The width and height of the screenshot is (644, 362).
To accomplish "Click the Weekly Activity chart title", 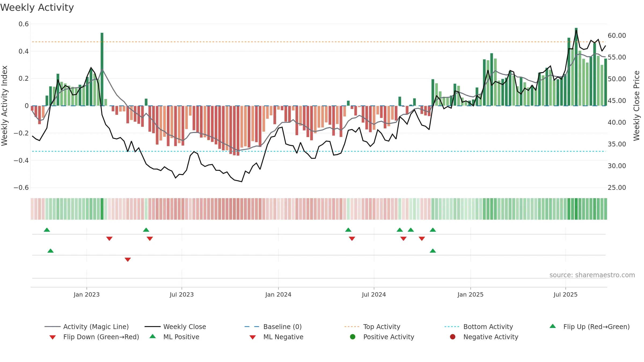I will click(x=37, y=8).
